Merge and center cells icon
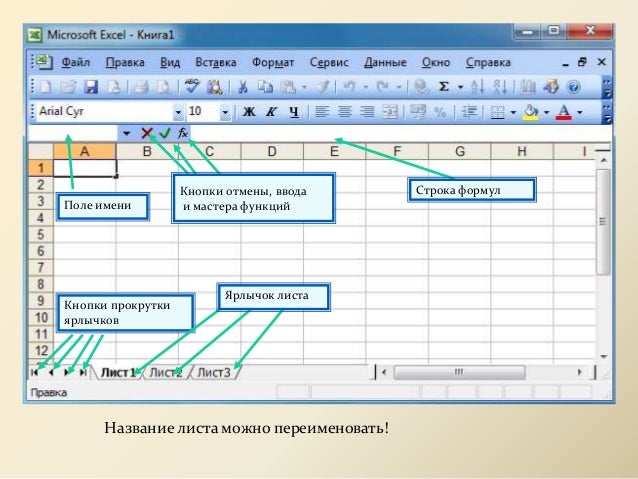638x479 pixels. tap(389, 112)
